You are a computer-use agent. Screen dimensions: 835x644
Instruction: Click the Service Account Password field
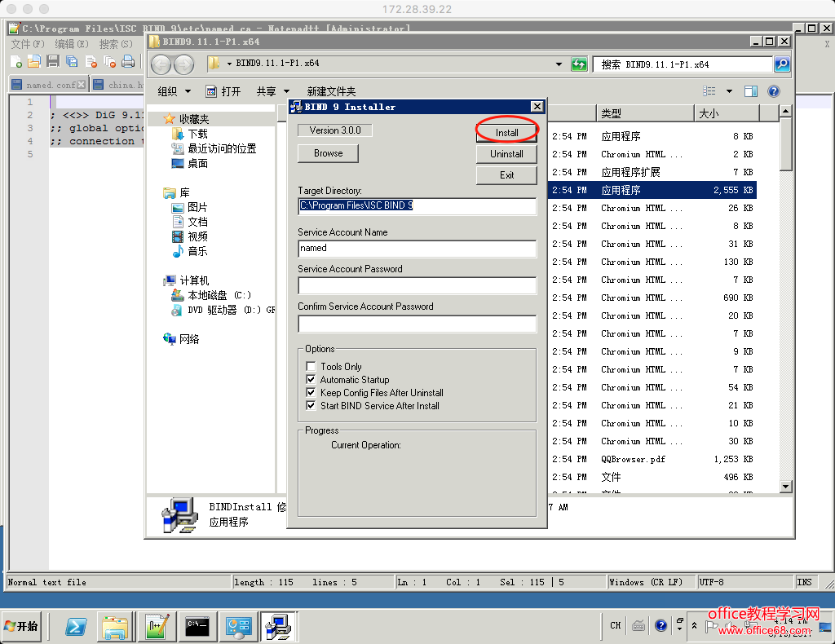tap(417, 285)
